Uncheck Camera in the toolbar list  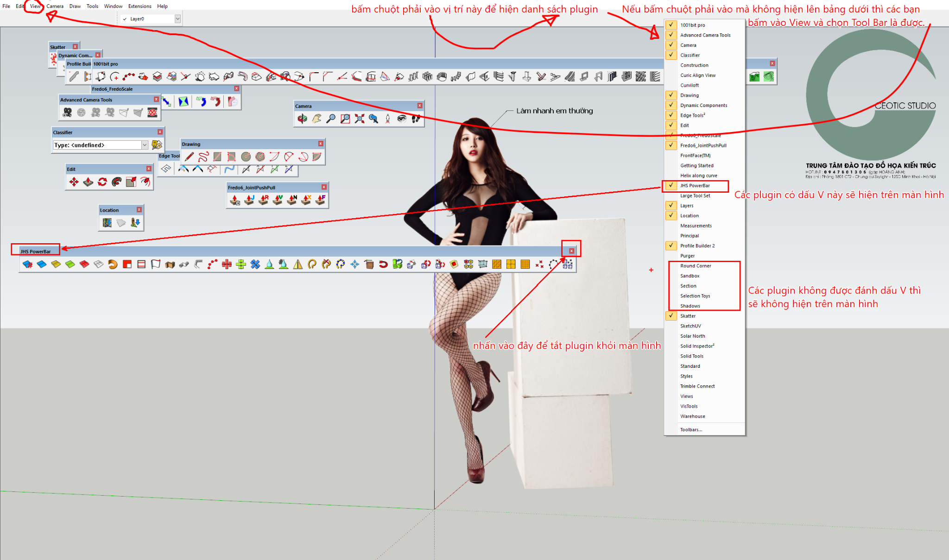(x=704, y=45)
